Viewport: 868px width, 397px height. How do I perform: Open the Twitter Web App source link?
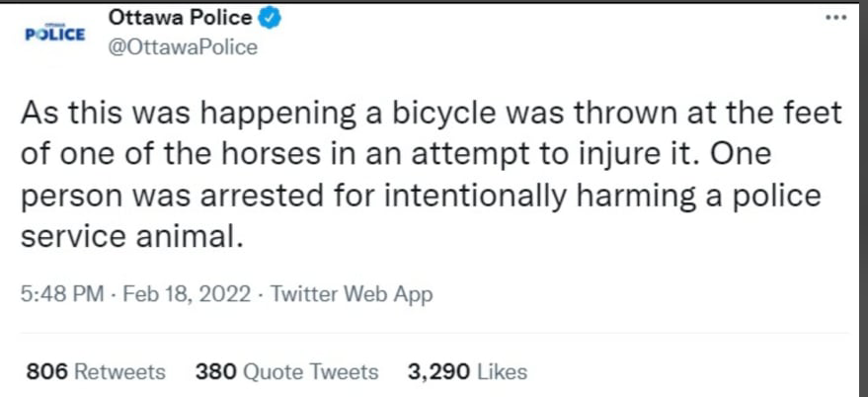tap(351, 294)
